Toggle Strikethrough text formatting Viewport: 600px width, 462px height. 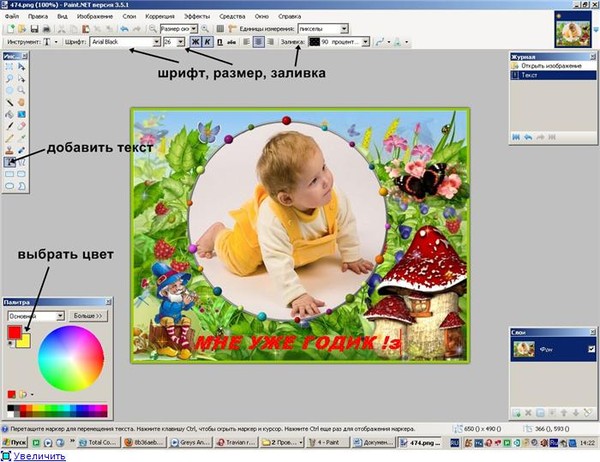[231, 42]
